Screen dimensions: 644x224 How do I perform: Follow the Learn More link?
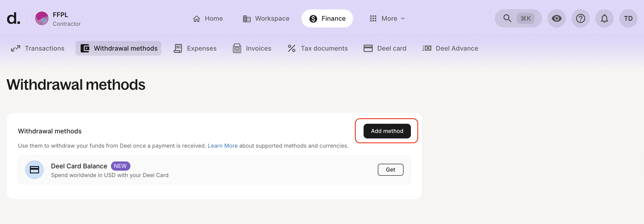(223, 146)
